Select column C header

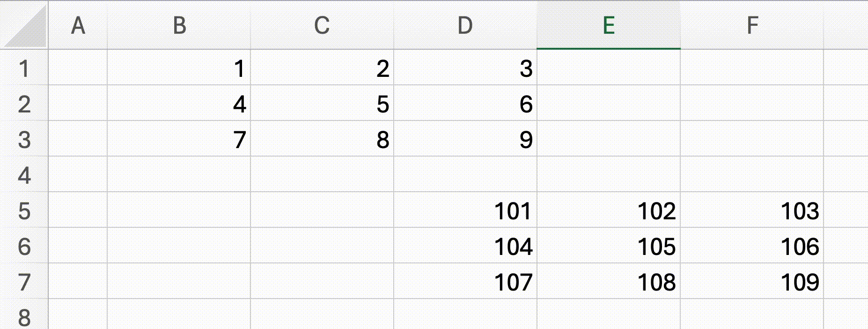click(x=323, y=24)
